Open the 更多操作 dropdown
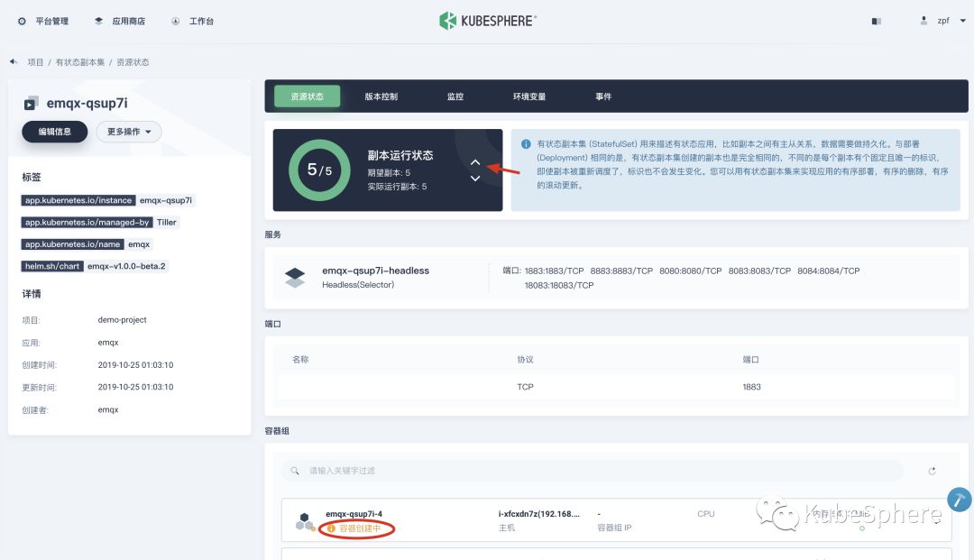Viewport: 974px width, 560px height. 129,132
